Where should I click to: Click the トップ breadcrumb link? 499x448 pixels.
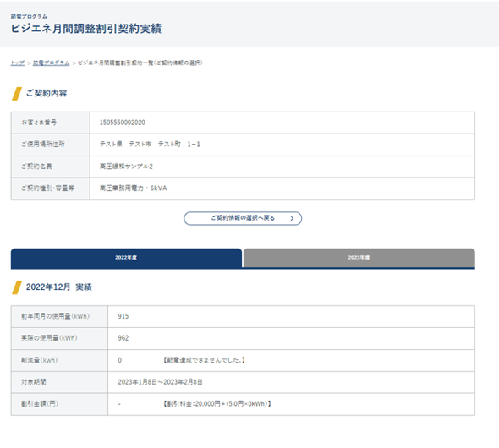pyautogui.click(x=18, y=63)
